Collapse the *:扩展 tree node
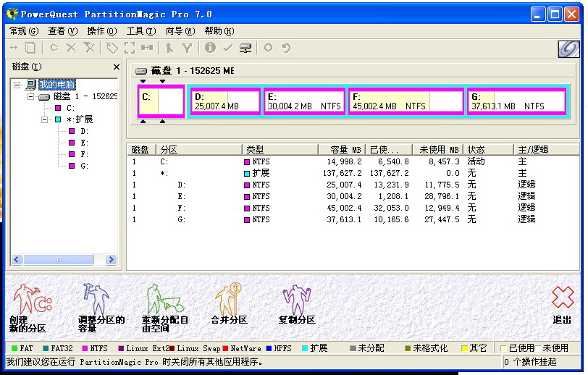The height and width of the screenshot is (375, 588). pyautogui.click(x=45, y=120)
